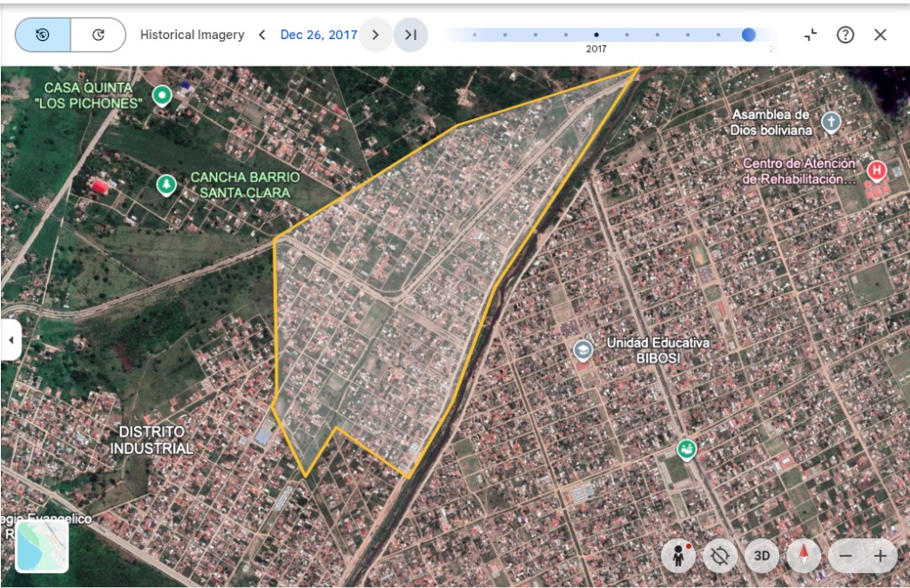
Task: Zoom out with the minus button
Action: point(845,556)
